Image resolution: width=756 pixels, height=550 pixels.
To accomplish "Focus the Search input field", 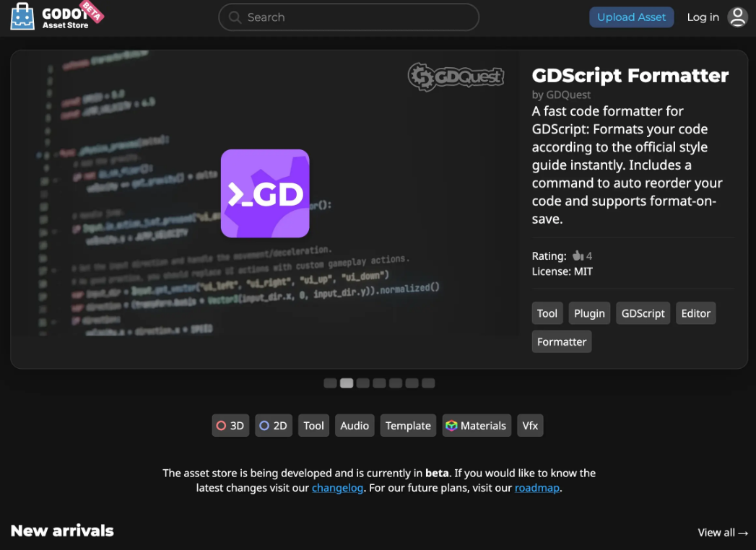I will [349, 17].
